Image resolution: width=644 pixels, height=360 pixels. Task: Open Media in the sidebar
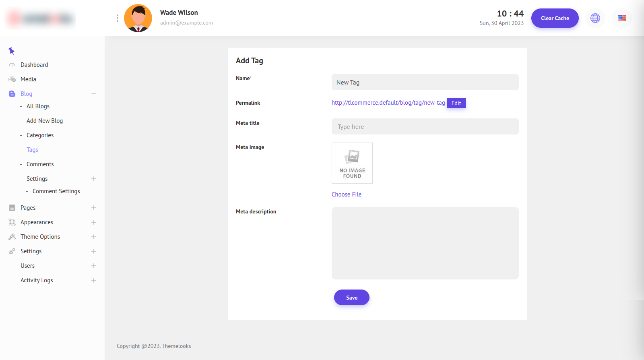point(28,79)
